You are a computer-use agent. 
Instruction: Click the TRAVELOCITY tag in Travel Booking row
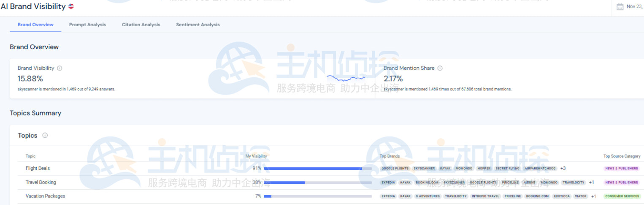[574, 183]
